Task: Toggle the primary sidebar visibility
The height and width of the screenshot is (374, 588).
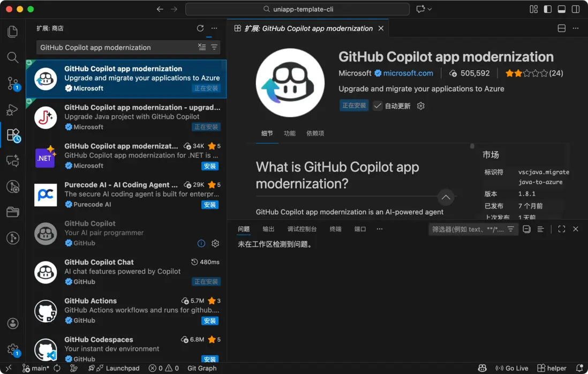Action: click(x=548, y=9)
